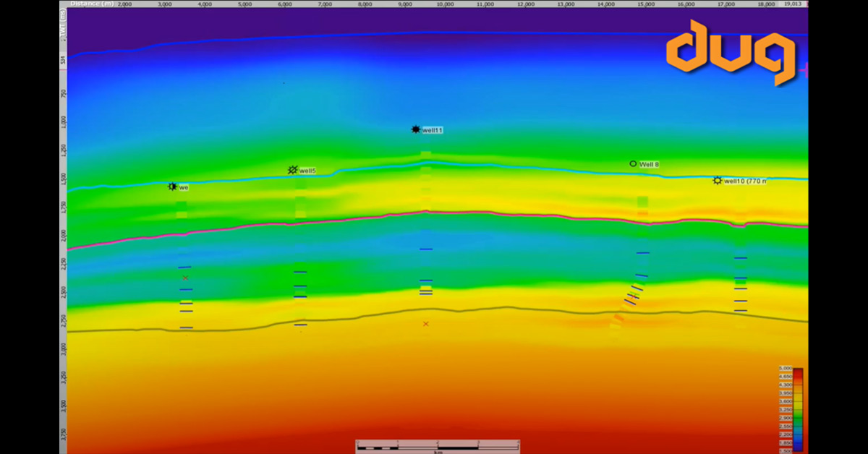Click the well11 marker symbol
The image size is (868, 454).
point(415,129)
